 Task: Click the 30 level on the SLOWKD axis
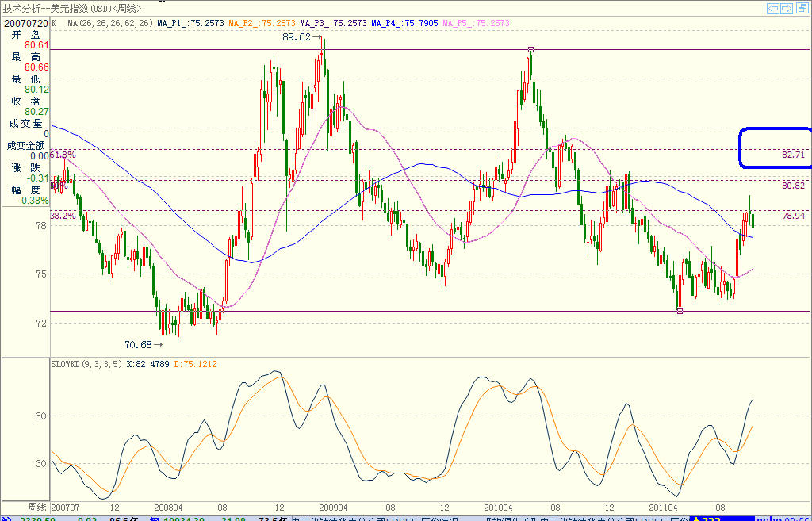pyautogui.click(x=41, y=464)
